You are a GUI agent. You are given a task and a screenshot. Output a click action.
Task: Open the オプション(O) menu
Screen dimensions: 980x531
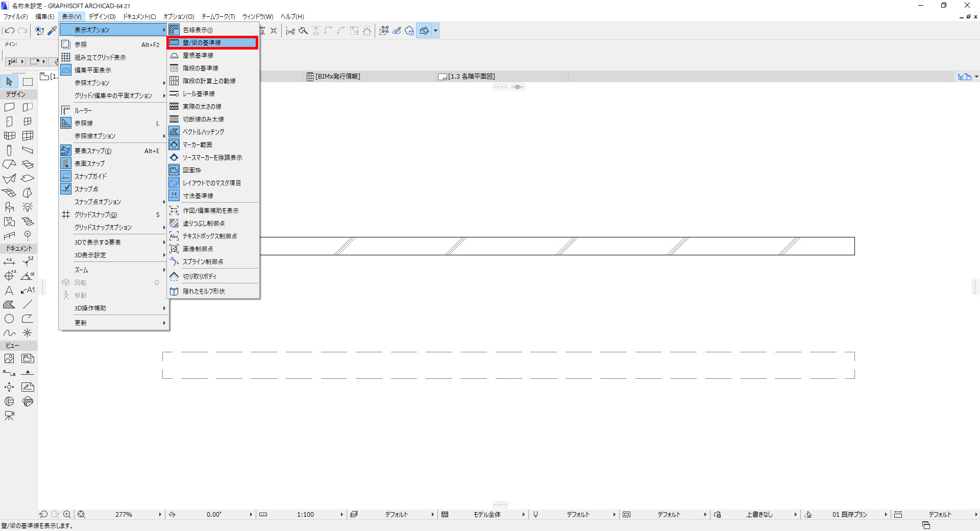pyautogui.click(x=179, y=17)
